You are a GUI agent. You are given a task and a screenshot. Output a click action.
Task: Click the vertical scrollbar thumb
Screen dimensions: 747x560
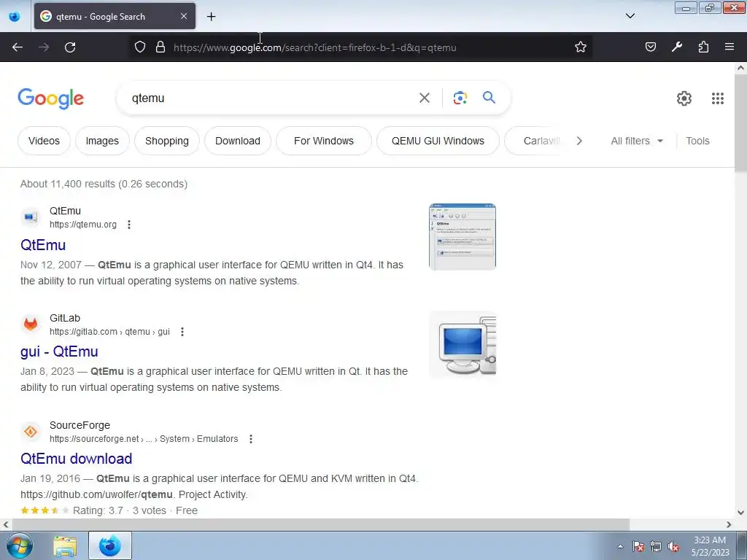(740, 122)
